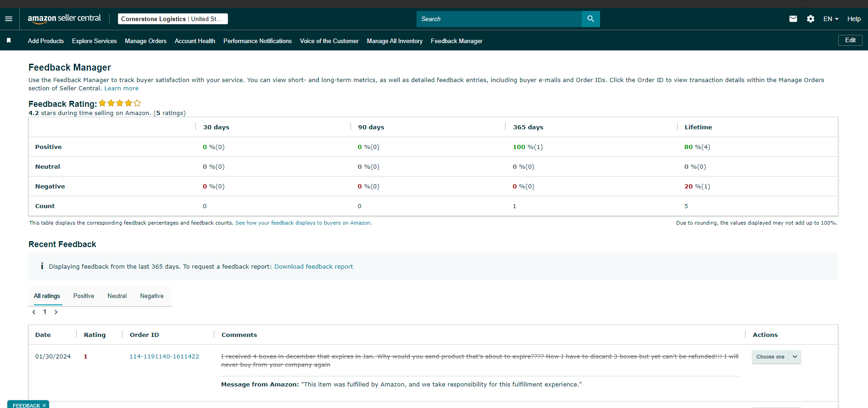The image size is (868, 408).
Task: Open Manage Orders menu item
Action: pyautogui.click(x=146, y=41)
